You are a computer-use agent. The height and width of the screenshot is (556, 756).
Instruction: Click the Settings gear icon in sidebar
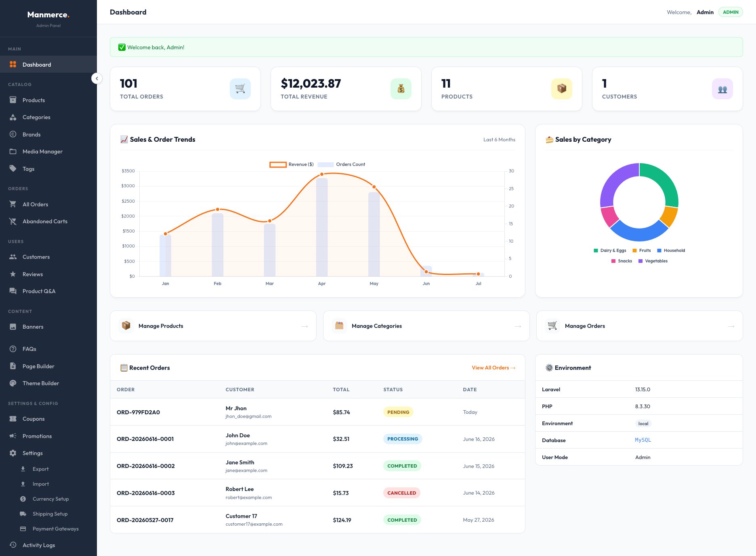pos(13,453)
